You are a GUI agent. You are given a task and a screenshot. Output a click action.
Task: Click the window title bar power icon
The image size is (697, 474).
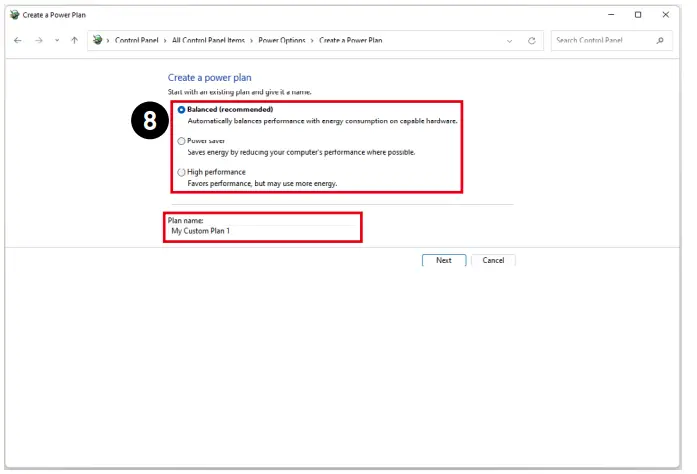(x=13, y=15)
